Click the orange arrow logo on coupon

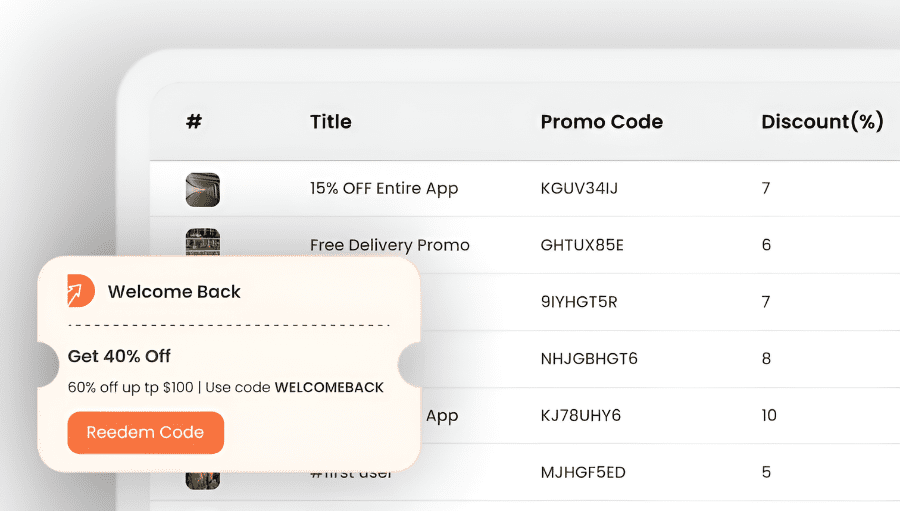[81, 291]
